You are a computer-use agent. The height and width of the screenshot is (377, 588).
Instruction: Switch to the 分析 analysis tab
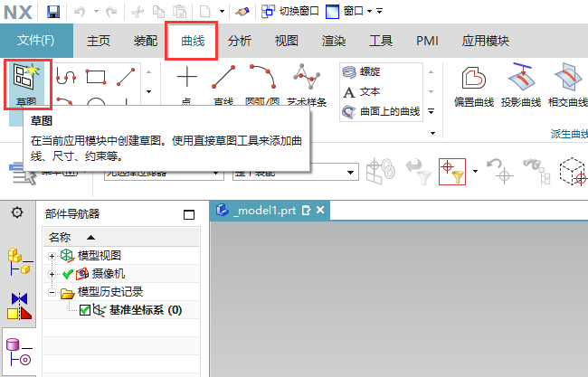point(240,41)
